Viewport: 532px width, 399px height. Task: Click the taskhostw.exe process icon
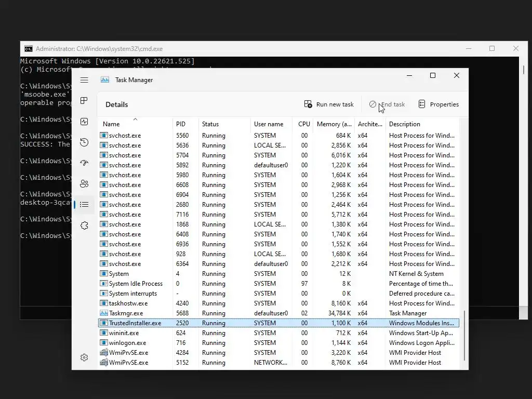pyautogui.click(x=104, y=303)
